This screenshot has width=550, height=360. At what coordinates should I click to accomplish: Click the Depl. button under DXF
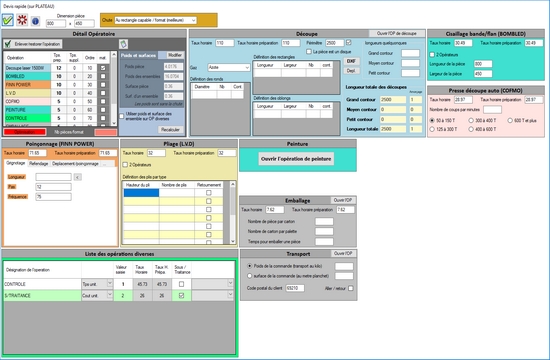pos(351,71)
